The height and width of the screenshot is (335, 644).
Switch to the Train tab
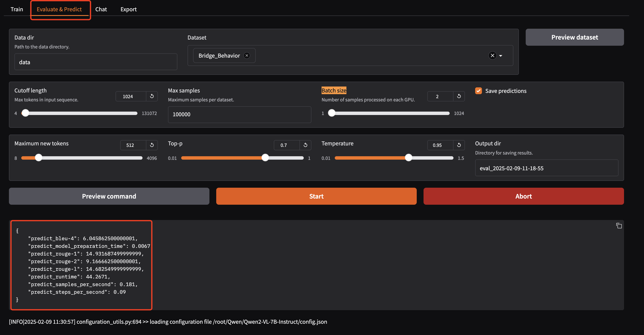[x=17, y=9]
